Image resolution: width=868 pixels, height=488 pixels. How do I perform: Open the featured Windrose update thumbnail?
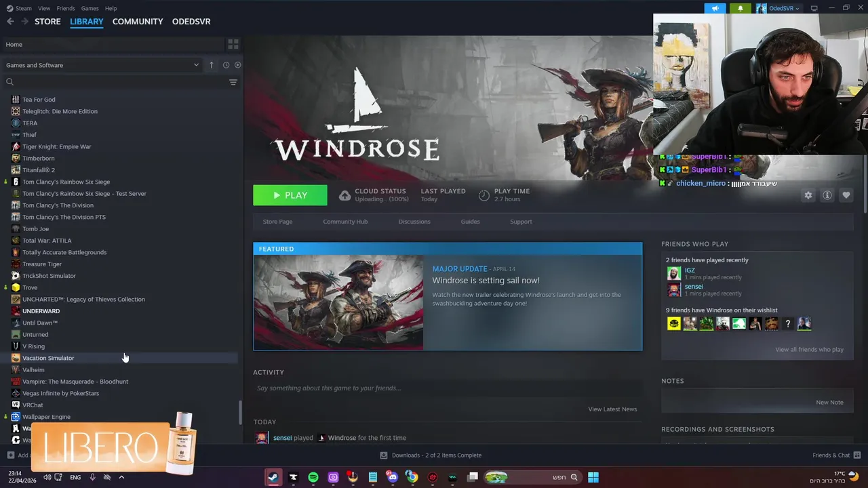(338, 302)
